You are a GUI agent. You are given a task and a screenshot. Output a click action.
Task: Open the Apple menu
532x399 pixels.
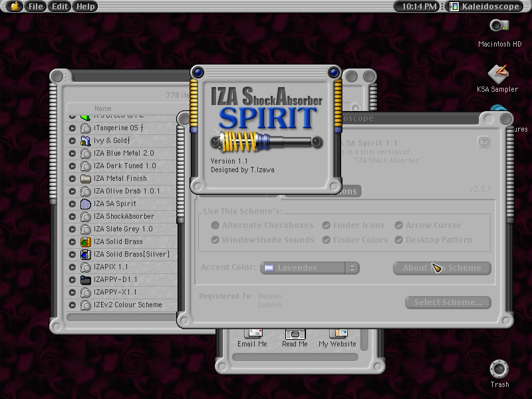pos(14,6)
